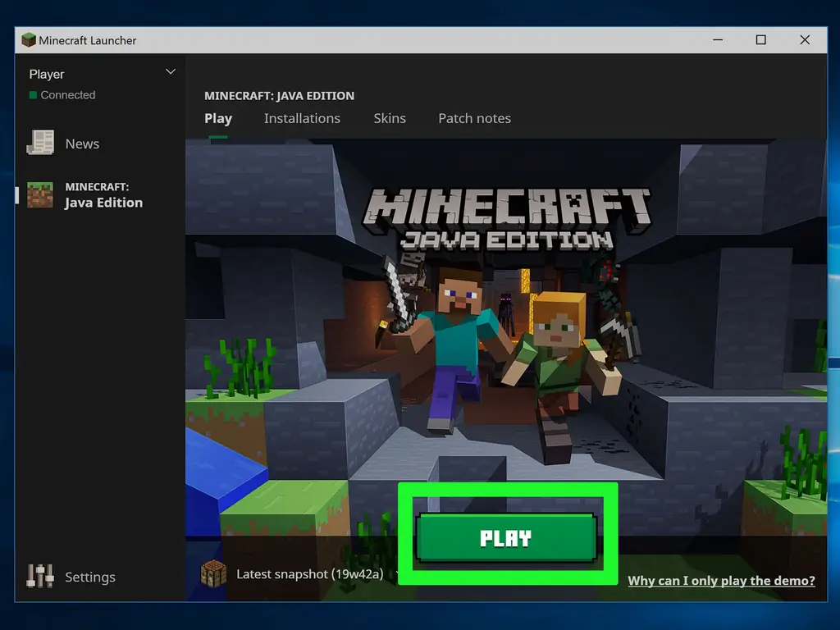Switch to the Play tab

218,118
